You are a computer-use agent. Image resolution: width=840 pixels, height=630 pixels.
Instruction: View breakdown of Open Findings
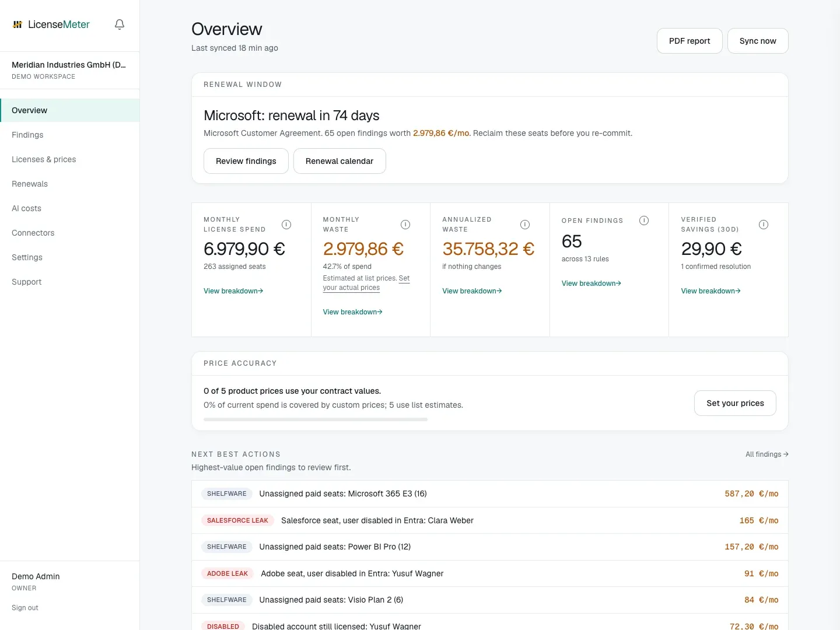tap(591, 283)
